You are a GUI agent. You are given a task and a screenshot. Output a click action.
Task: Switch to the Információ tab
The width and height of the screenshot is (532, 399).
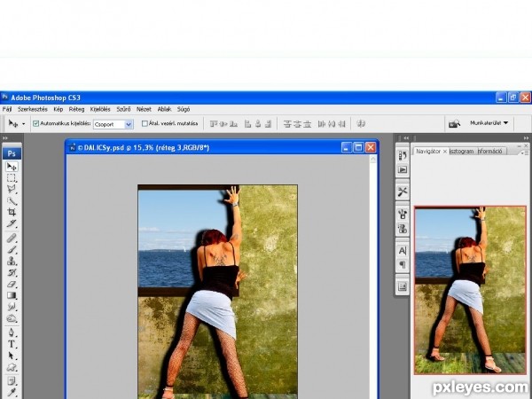click(490, 152)
